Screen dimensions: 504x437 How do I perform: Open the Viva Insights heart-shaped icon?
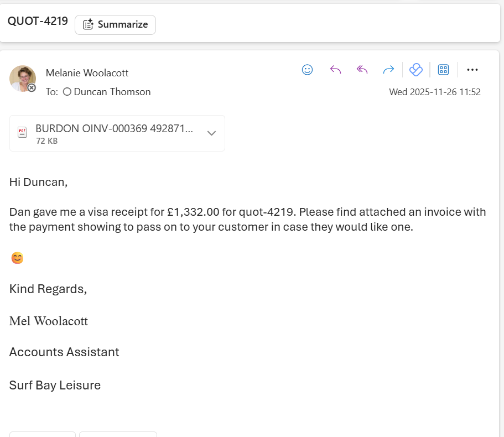pyautogui.click(x=415, y=70)
